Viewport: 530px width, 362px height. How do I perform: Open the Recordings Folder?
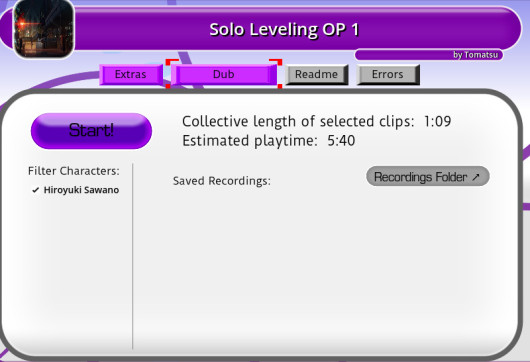[x=428, y=176]
